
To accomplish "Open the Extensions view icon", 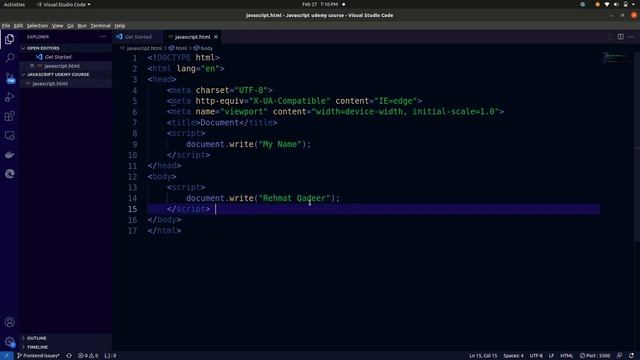I will [x=9, y=116].
